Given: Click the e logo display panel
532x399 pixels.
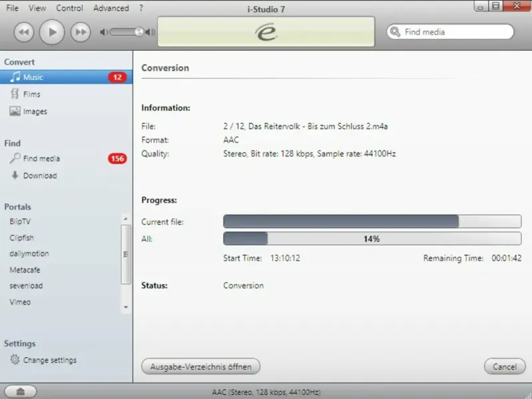Looking at the screenshot, I should pyautogui.click(x=266, y=31).
